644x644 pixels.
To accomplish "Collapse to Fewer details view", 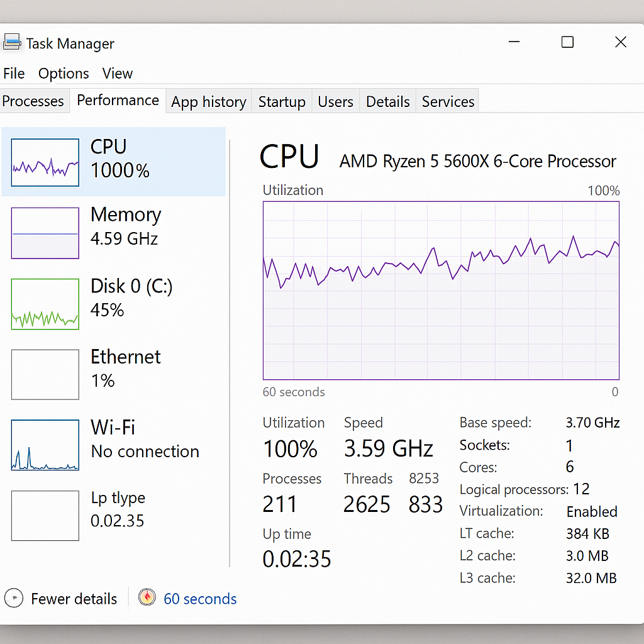I will point(73,598).
